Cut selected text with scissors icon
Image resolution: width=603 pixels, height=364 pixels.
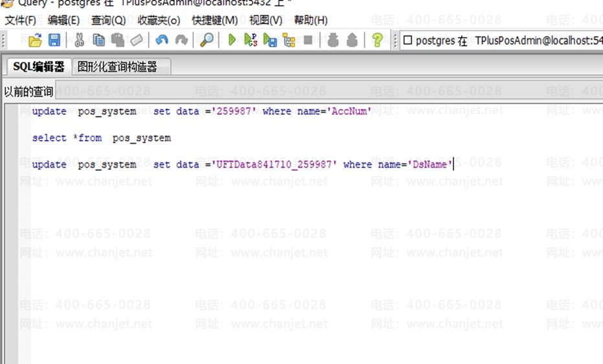click(x=79, y=40)
